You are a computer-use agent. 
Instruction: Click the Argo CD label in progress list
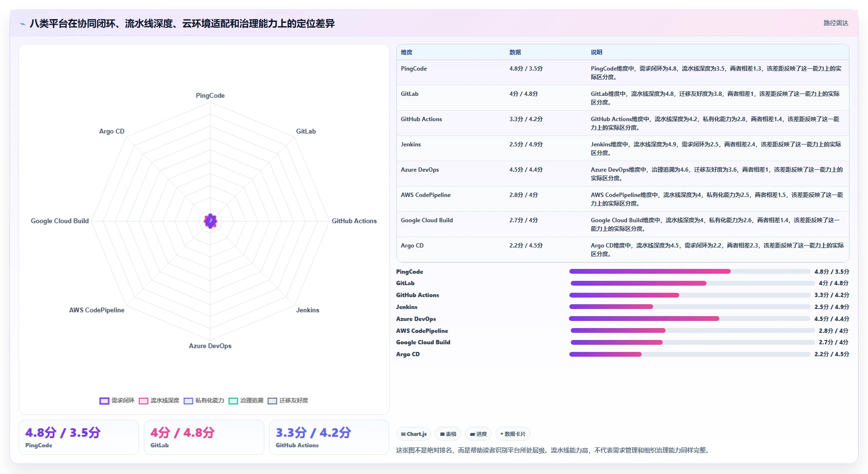pos(408,354)
